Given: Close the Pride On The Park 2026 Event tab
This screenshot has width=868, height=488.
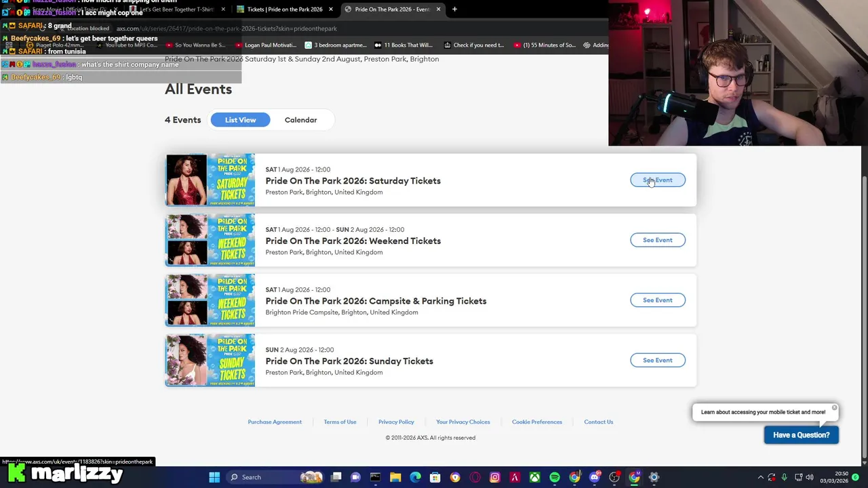Looking at the screenshot, I should (x=438, y=9).
